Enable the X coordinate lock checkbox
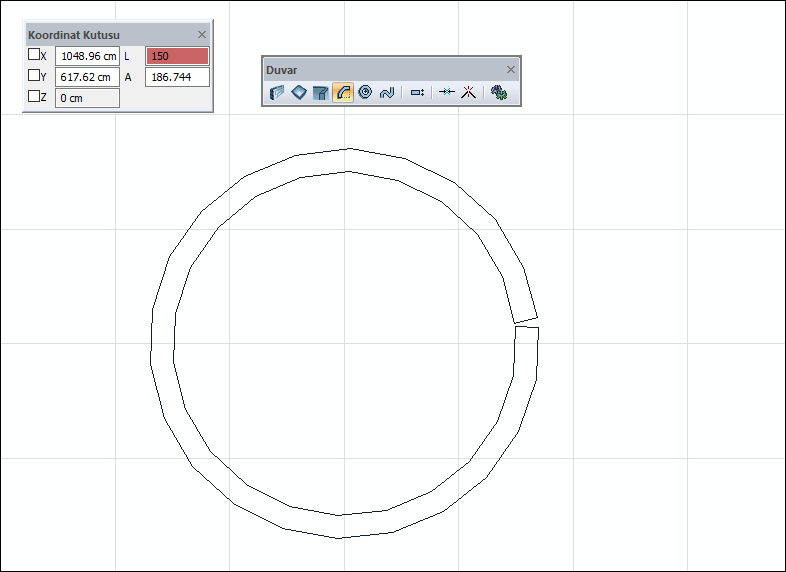786x572 pixels. tap(34, 55)
